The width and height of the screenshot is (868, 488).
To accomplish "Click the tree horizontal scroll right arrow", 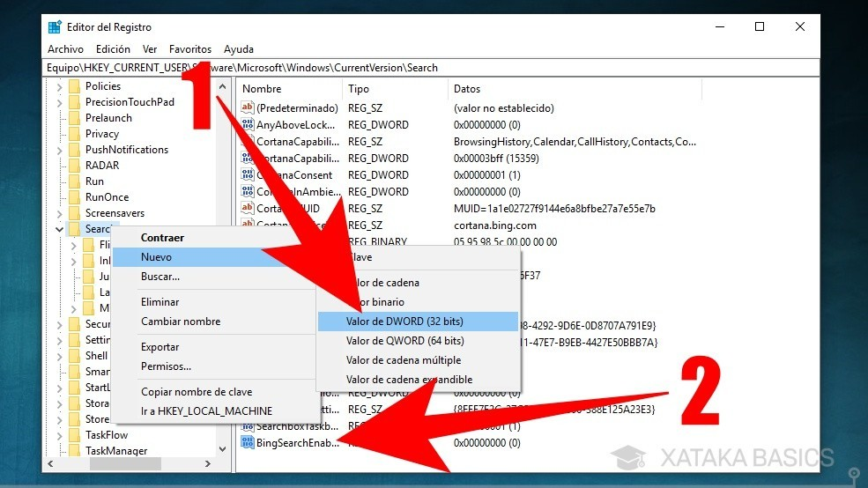I will click(208, 463).
